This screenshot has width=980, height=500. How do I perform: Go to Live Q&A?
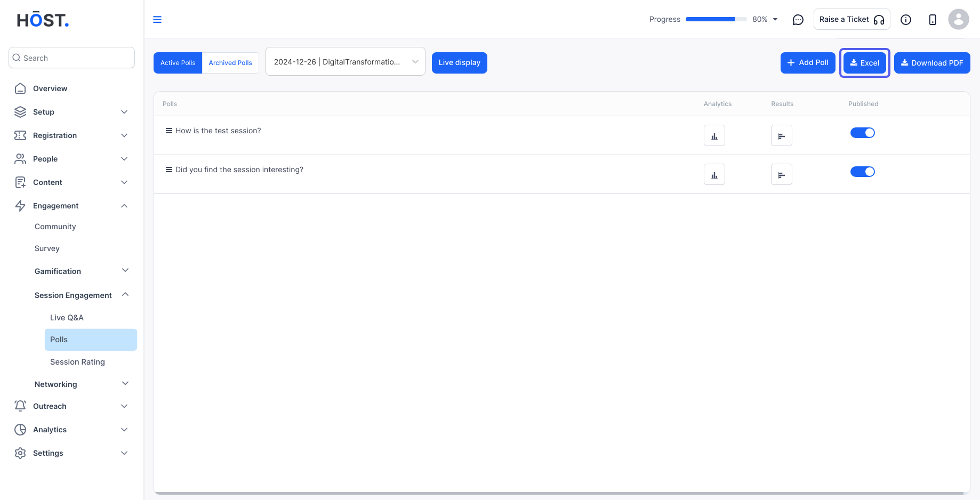point(67,318)
